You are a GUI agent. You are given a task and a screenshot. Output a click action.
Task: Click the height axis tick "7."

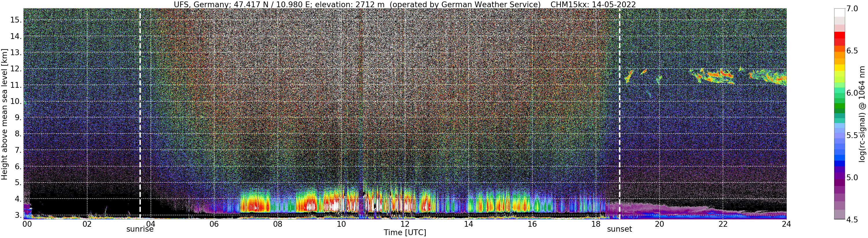point(19,150)
